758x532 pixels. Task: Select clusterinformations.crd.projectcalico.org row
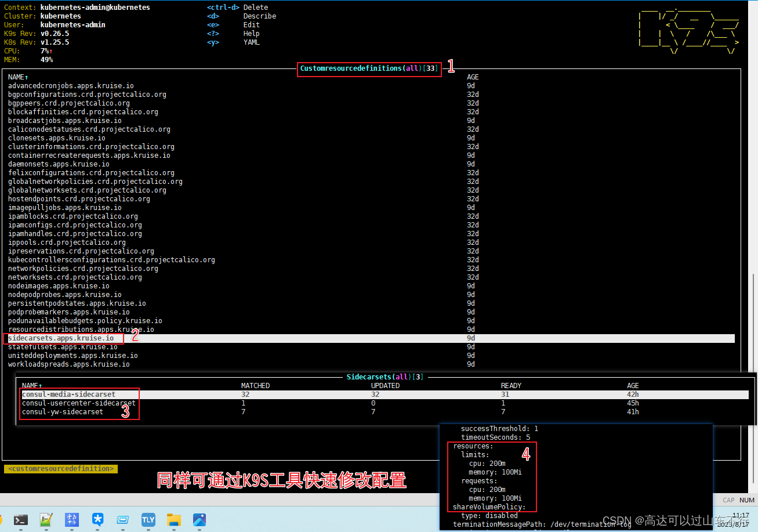click(371, 147)
